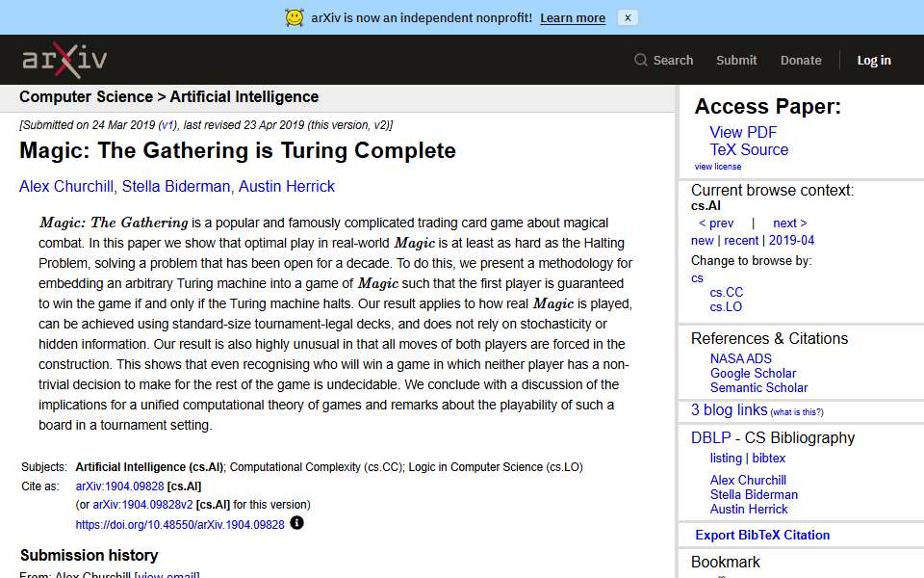
Task: Click the Submission history heading
Action: [89, 555]
